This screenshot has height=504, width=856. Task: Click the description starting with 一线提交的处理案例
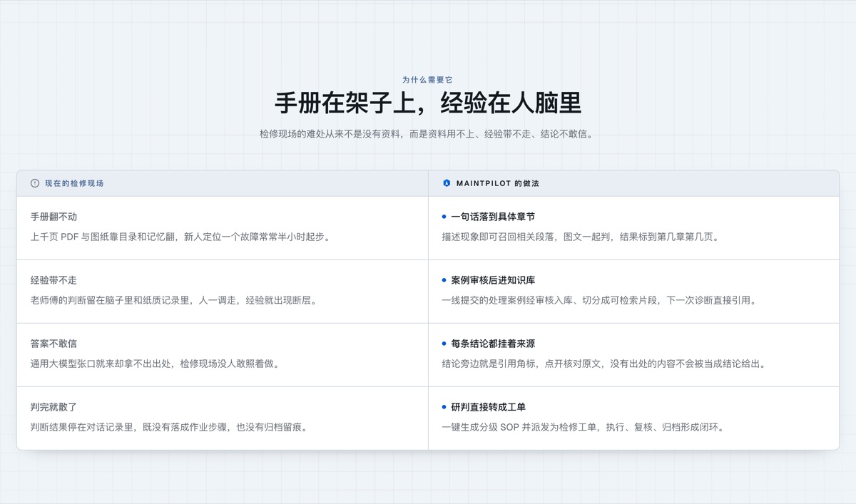click(600, 300)
